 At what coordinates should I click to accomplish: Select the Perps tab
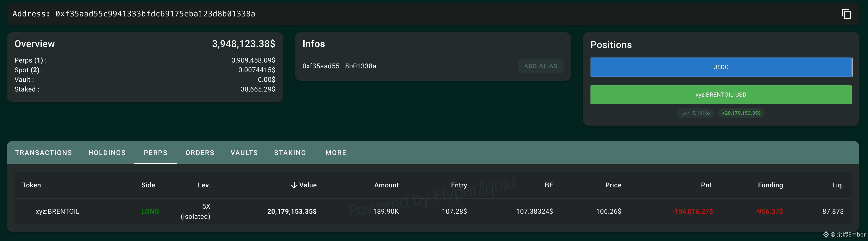(x=155, y=153)
